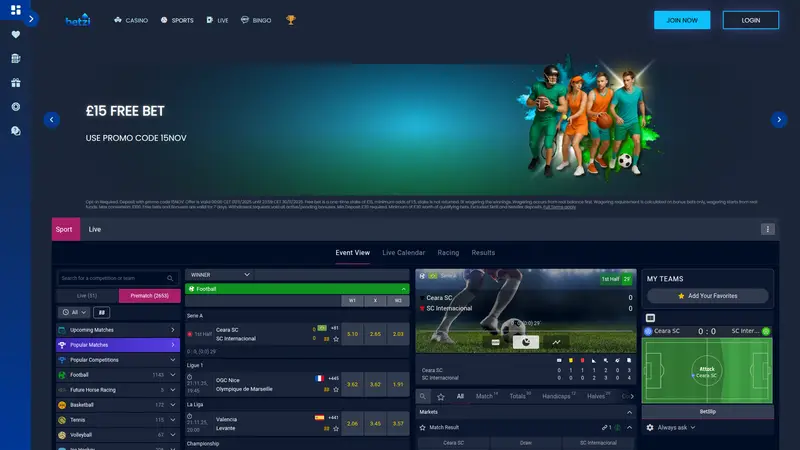Click search magnifier in competition search box
Viewport: 800px width, 450px height.
(170, 278)
